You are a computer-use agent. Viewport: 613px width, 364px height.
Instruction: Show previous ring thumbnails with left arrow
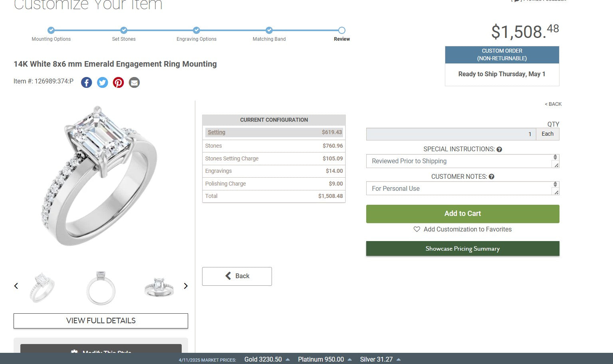[x=16, y=286]
